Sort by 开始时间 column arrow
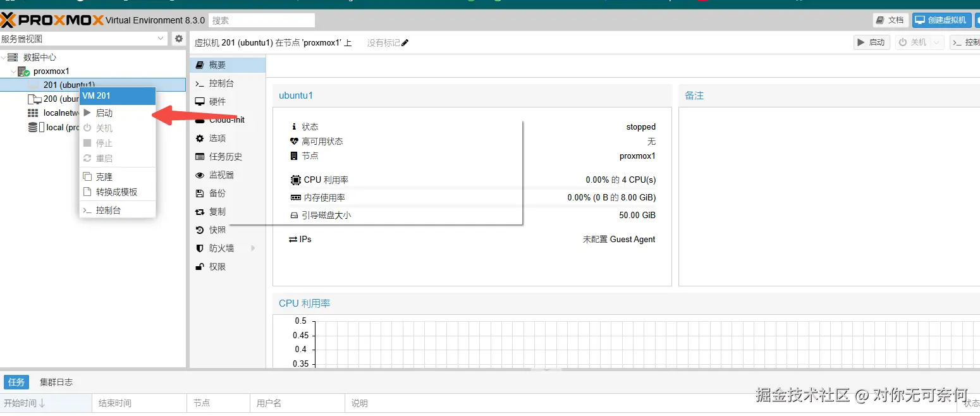 42,403
